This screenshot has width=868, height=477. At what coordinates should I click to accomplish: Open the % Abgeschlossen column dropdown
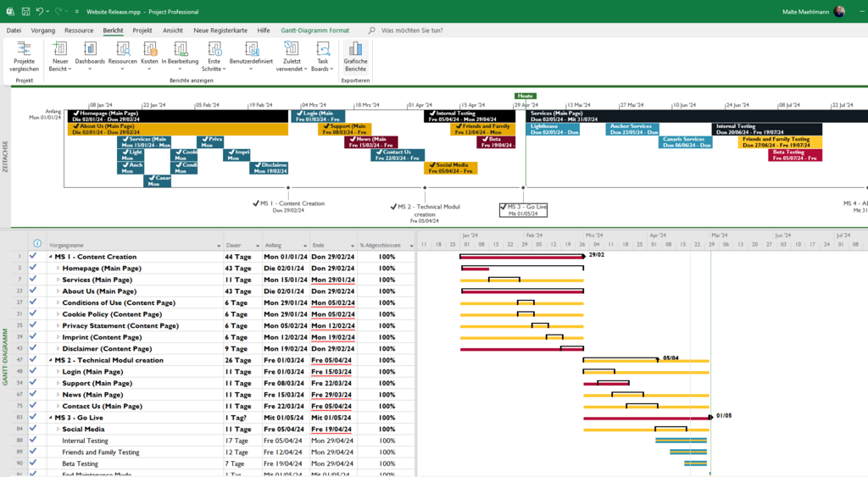411,246
